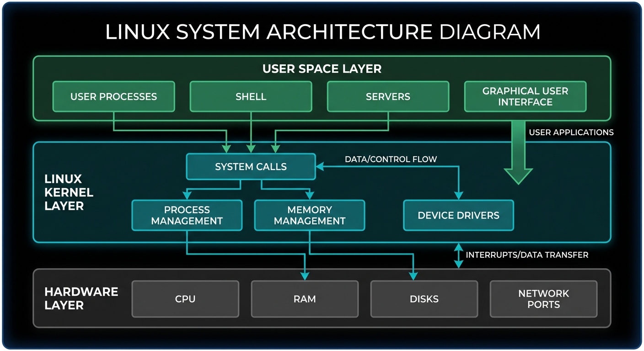This screenshot has height=351, width=644.
Task: Select the Shell box
Action: (251, 96)
